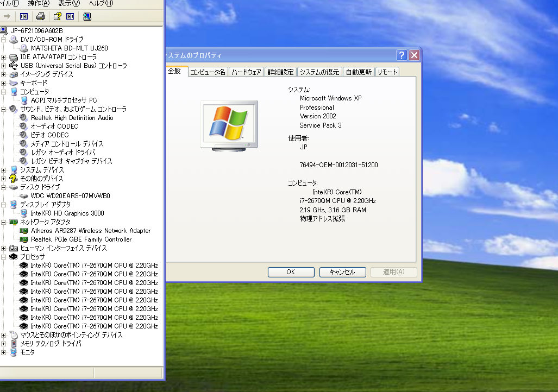Collapse the ネットワーク アダプタ node

[4, 222]
